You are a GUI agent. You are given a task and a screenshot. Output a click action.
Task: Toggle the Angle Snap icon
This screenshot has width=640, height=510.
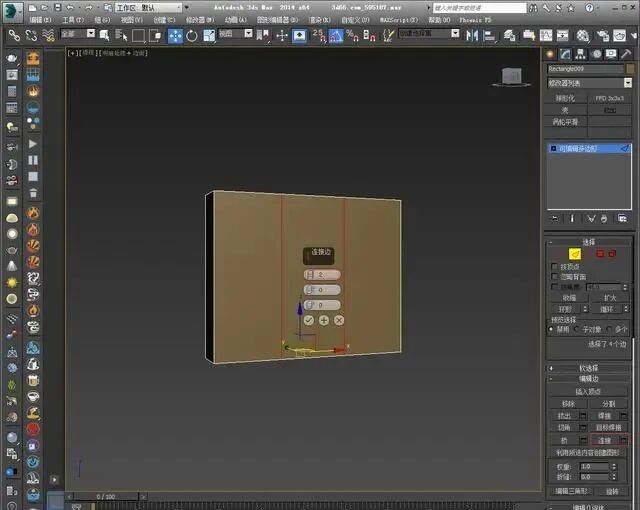336,35
